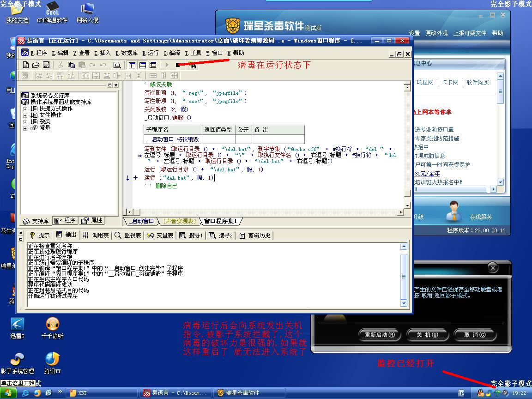Click the 重新启动(R) button in shadow dialog
Screen dimensions: 532x399
[380, 334]
